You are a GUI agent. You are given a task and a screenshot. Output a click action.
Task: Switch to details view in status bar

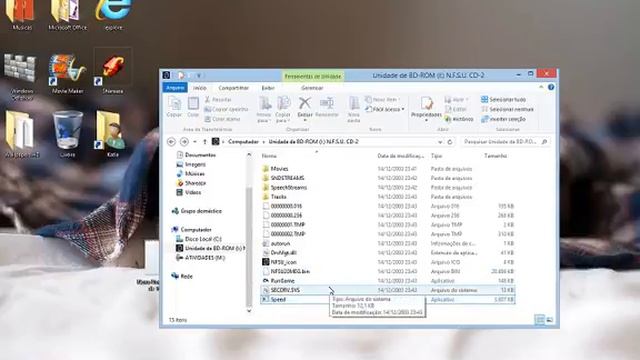tap(539, 320)
